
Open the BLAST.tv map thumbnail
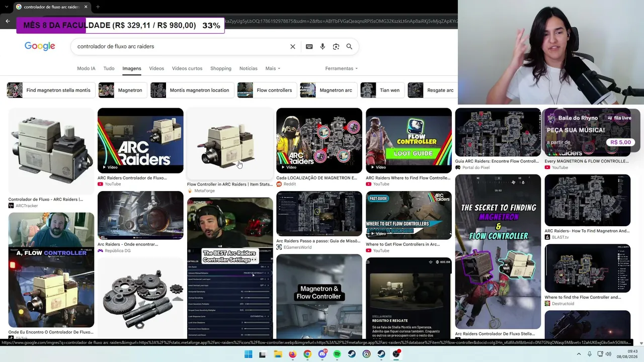tap(588, 200)
